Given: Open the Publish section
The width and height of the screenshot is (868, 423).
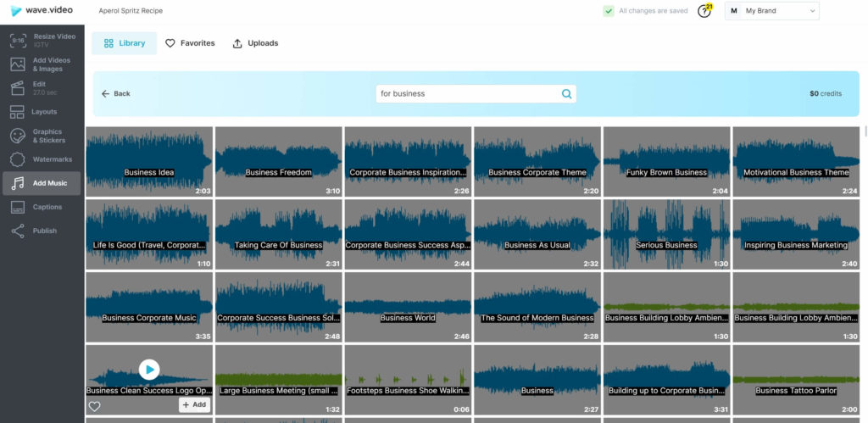Looking at the screenshot, I should click(42, 231).
